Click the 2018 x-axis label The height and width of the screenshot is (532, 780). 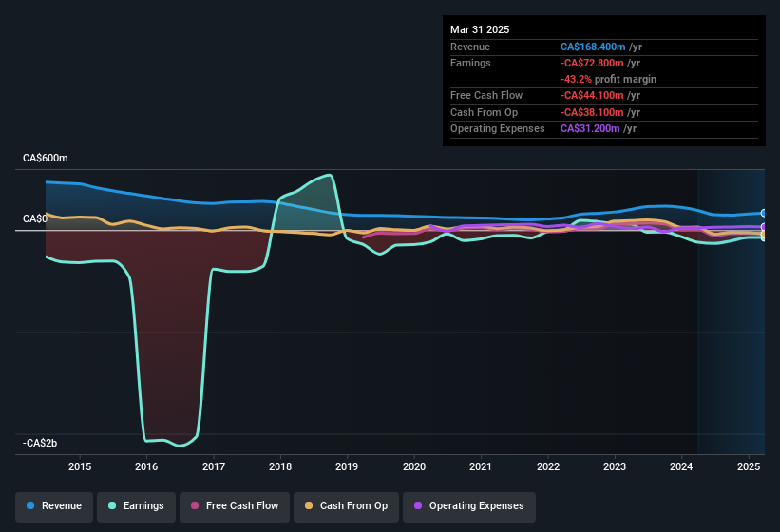280,466
